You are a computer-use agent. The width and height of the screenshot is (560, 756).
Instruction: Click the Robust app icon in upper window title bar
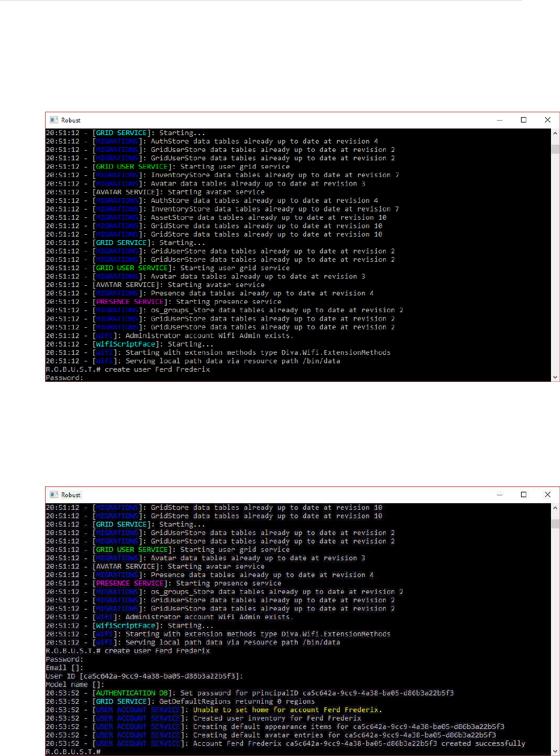coord(54,120)
